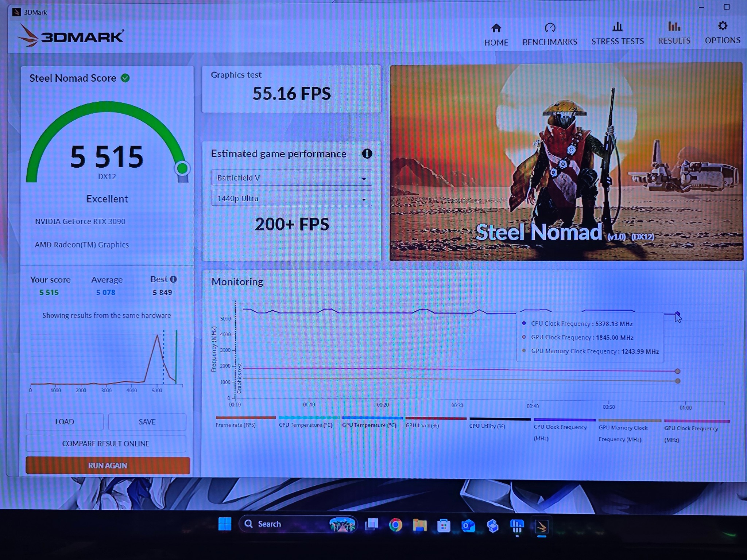Open the Windows Start menu
Image resolution: width=747 pixels, height=560 pixels.
[x=225, y=524]
